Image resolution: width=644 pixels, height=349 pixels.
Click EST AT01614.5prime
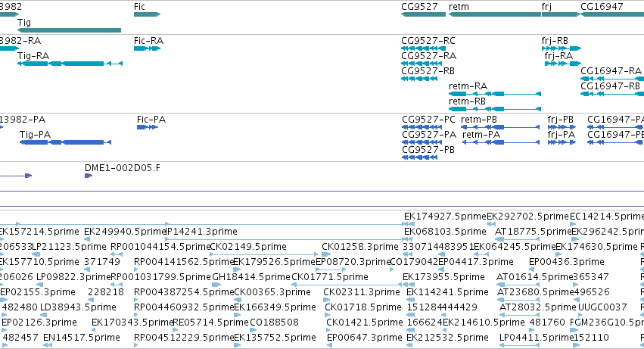(535, 277)
